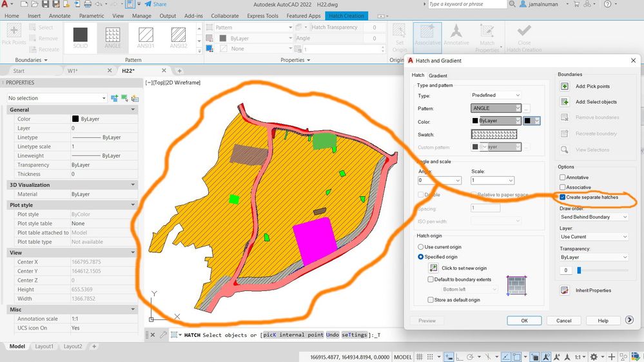644x362 pixels.
Task: Click the hatch Swatch preview
Action: click(494, 134)
